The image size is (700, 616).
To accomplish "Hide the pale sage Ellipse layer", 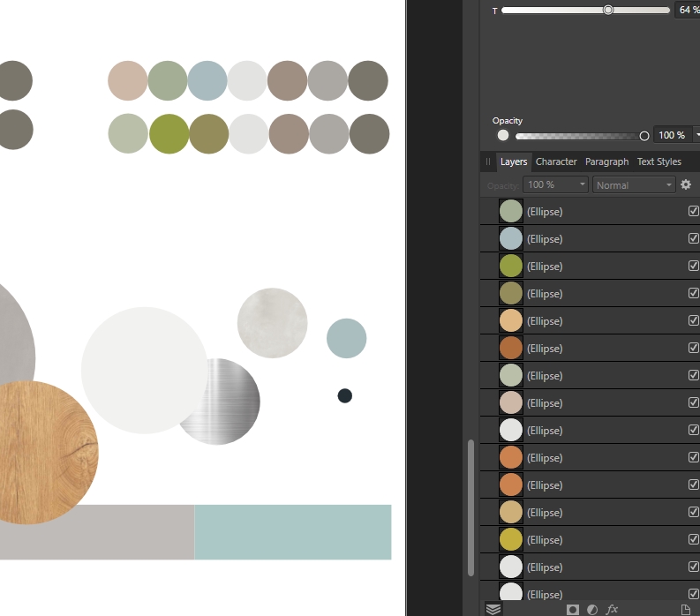I will point(693,375).
